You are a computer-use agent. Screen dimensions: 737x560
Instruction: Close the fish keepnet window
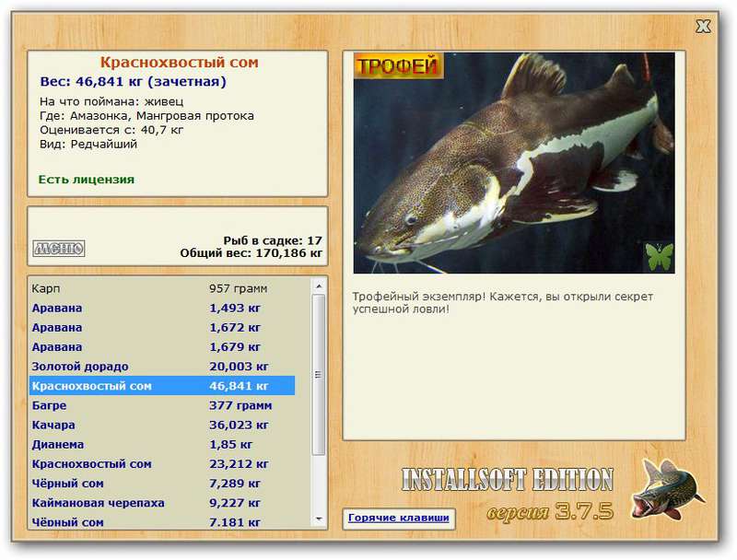[x=703, y=27]
